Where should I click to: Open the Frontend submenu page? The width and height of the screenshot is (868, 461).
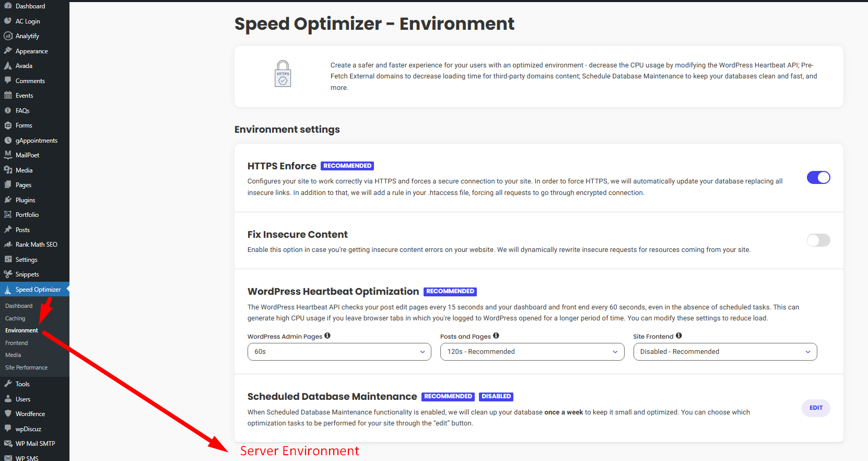point(17,343)
